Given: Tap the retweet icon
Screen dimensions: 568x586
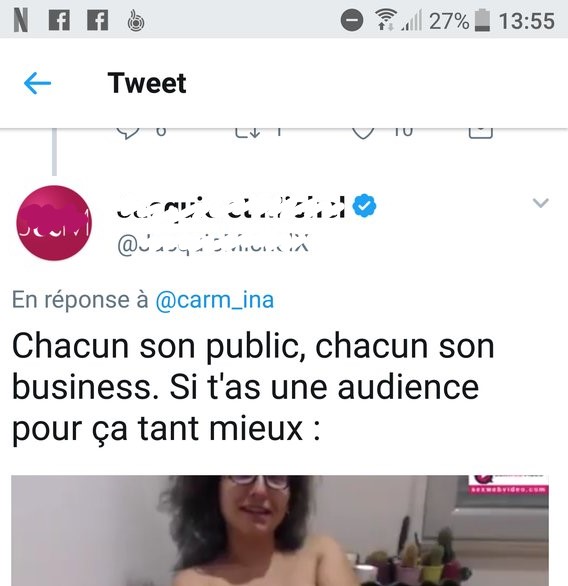Looking at the screenshot, I should (x=248, y=133).
